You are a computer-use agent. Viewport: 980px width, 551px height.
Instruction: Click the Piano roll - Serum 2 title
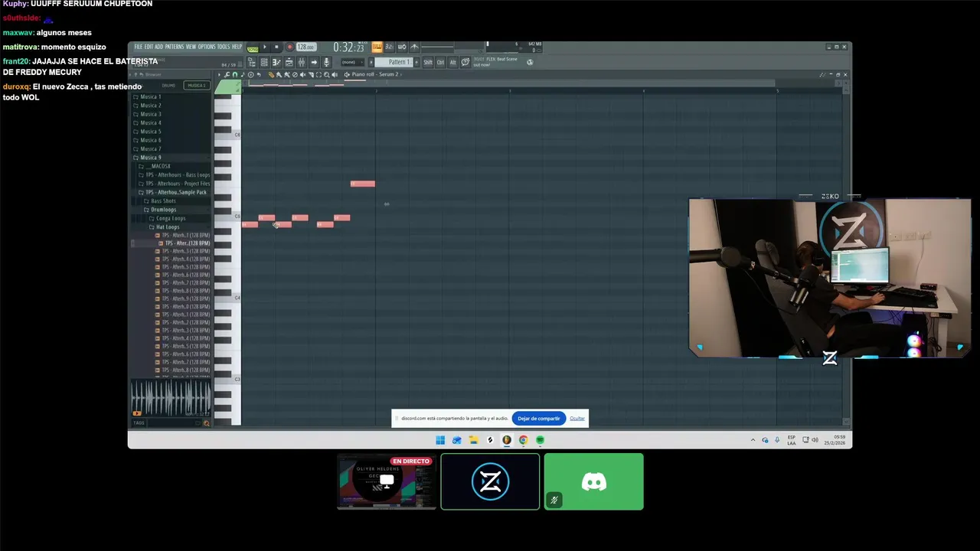click(376, 74)
